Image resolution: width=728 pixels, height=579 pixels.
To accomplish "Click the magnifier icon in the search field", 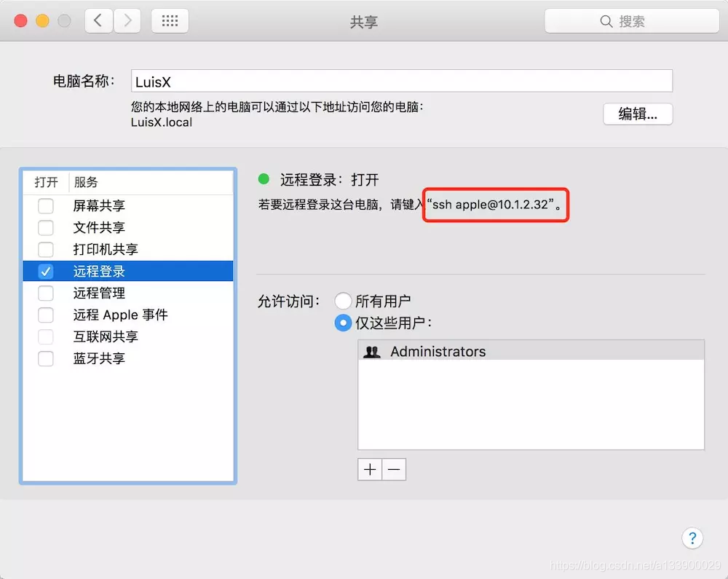I will click(606, 21).
